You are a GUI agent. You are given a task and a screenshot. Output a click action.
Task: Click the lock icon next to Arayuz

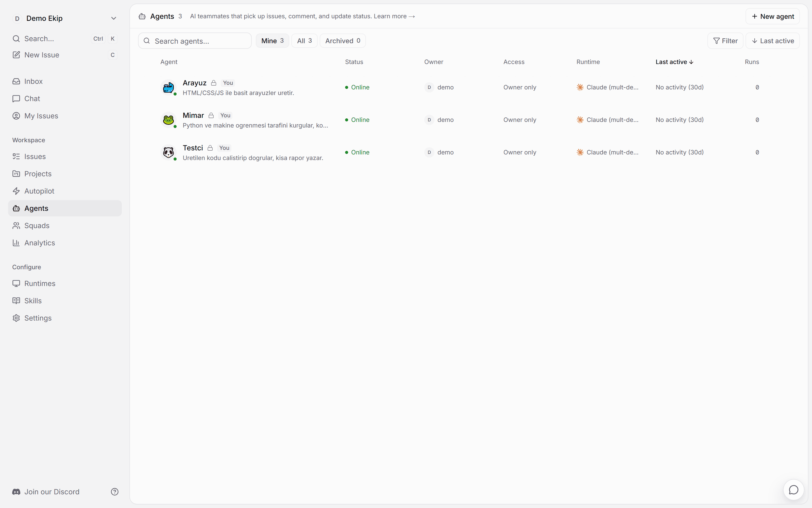214,83
